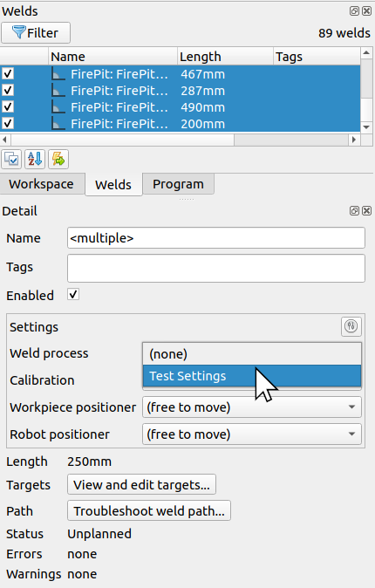The image size is (375, 588).
Task: Open the Robot positioner dropdown
Action: (252, 434)
